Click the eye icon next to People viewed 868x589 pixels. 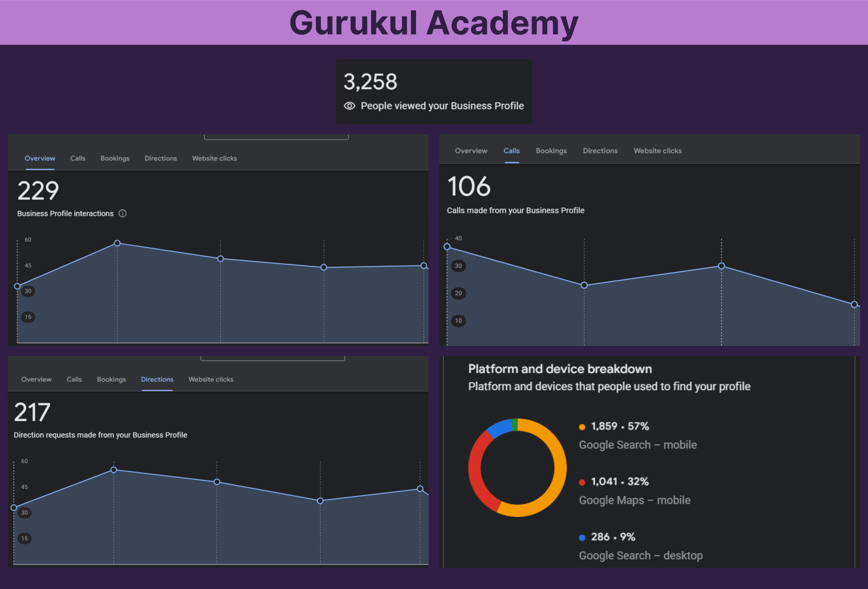pos(349,106)
